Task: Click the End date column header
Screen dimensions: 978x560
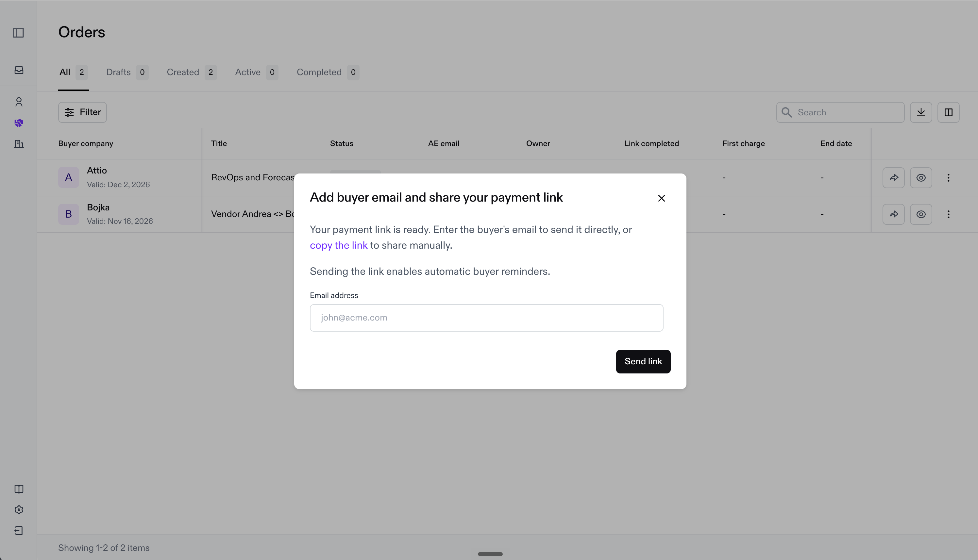Action: 836,143
